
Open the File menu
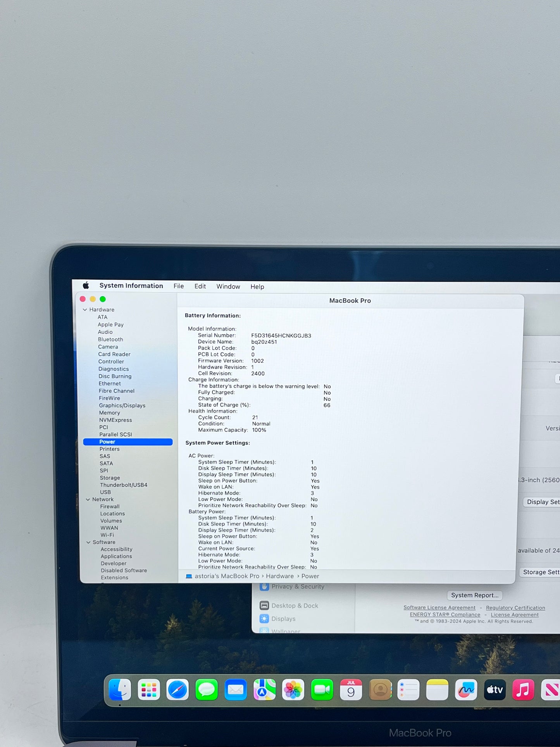click(x=179, y=286)
